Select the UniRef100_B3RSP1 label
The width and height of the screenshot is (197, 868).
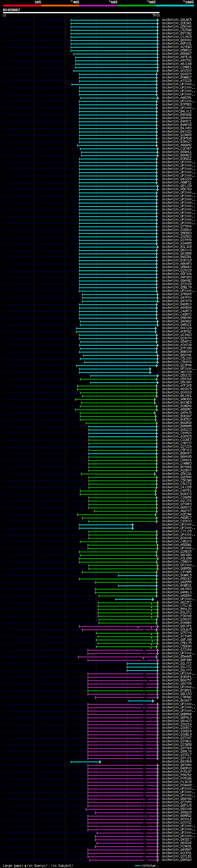[177, 676]
